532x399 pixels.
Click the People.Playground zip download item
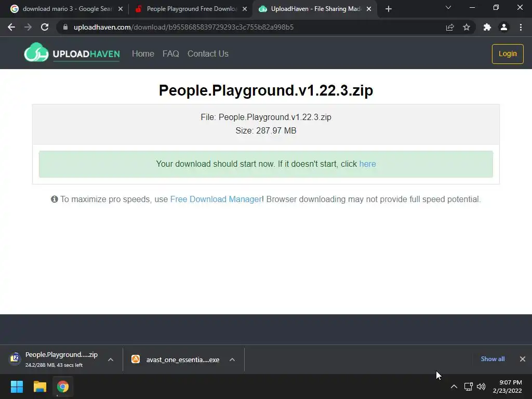61,359
